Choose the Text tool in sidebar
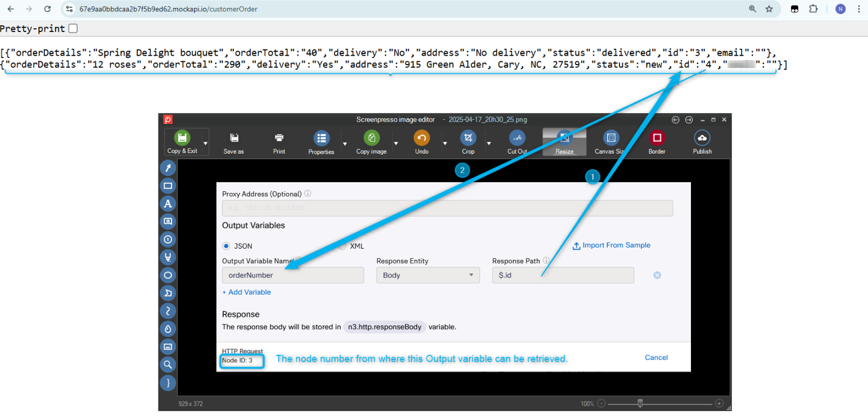The height and width of the screenshot is (419, 868). coord(168,204)
